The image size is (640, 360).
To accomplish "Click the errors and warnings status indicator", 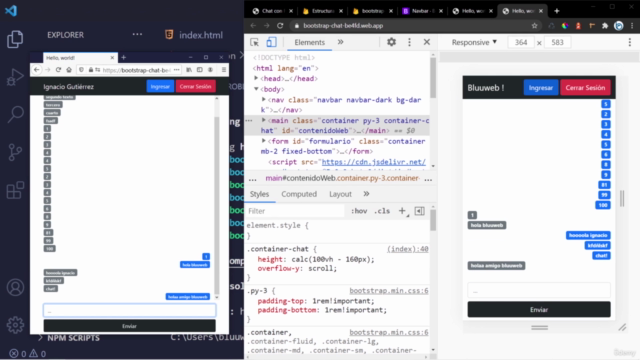I will tap(28, 353).
